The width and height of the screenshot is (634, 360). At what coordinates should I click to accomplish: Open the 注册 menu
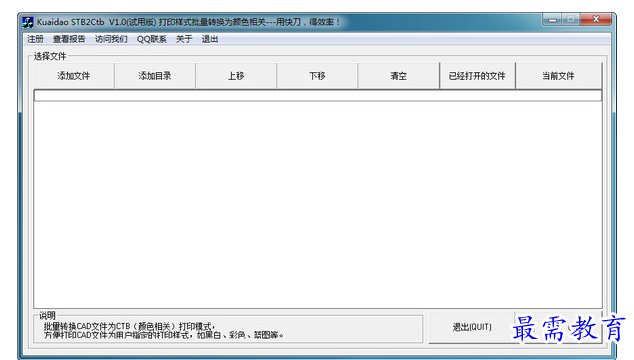[35, 39]
